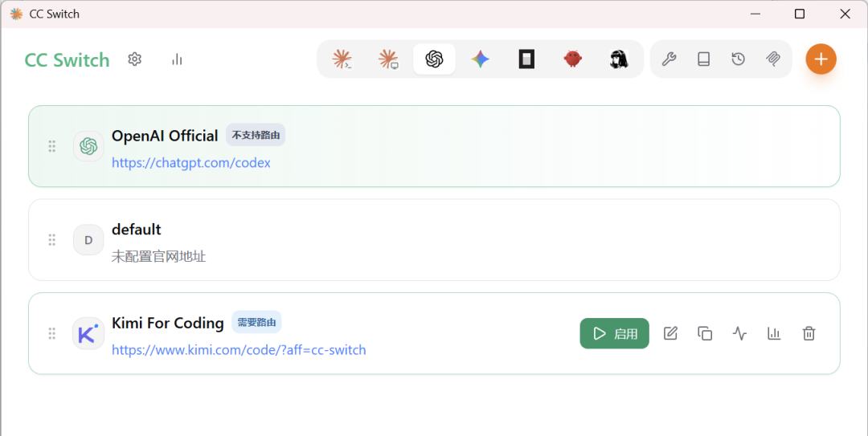Click the CC Switch title bar app icon
The image size is (868, 436).
(17, 14)
